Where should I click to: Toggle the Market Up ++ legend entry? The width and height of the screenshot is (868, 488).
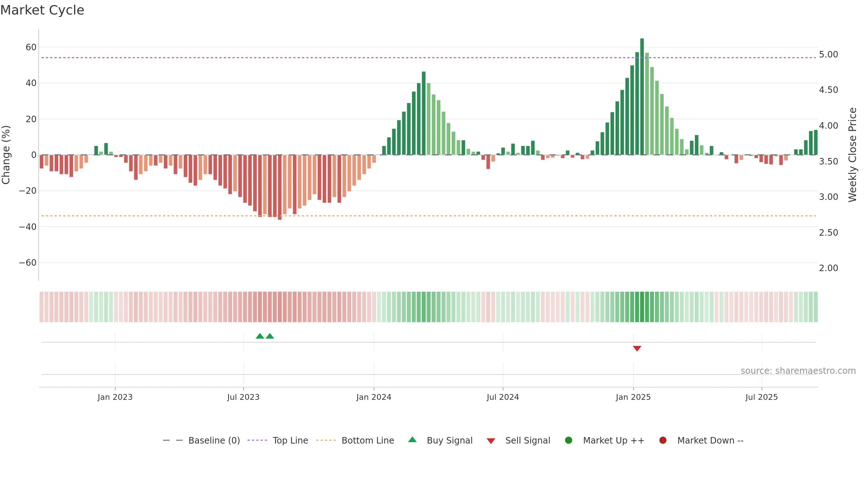tap(604, 440)
